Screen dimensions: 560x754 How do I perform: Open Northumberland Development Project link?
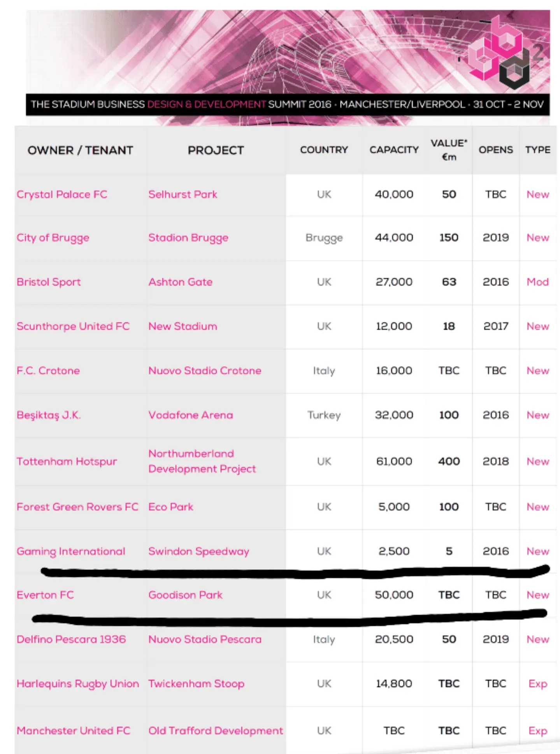click(202, 462)
